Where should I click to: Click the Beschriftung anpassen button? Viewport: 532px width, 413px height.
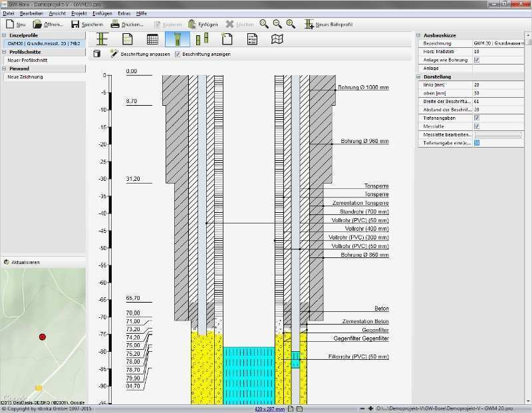(x=141, y=54)
